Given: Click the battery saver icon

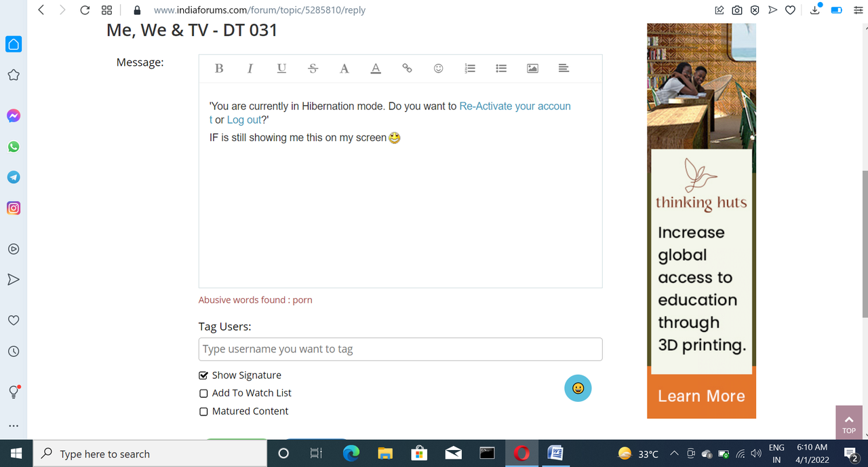Looking at the screenshot, I should pyautogui.click(x=836, y=10).
